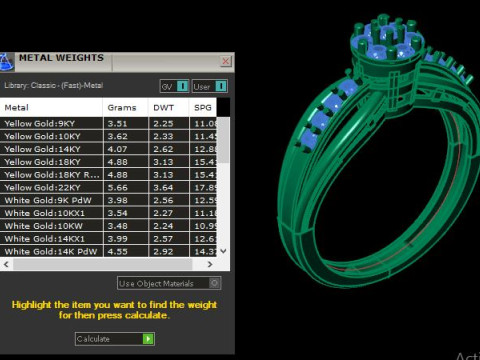This screenshot has height=360, width=480.
Task: Click the Library: Classic - (Fast)-Metal label
Action: (54, 85)
